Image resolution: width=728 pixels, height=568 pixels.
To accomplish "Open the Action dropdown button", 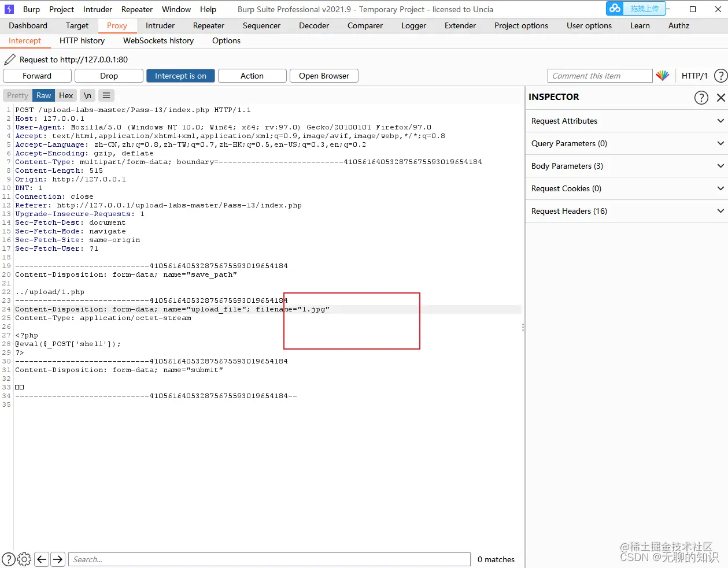I will coord(252,76).
